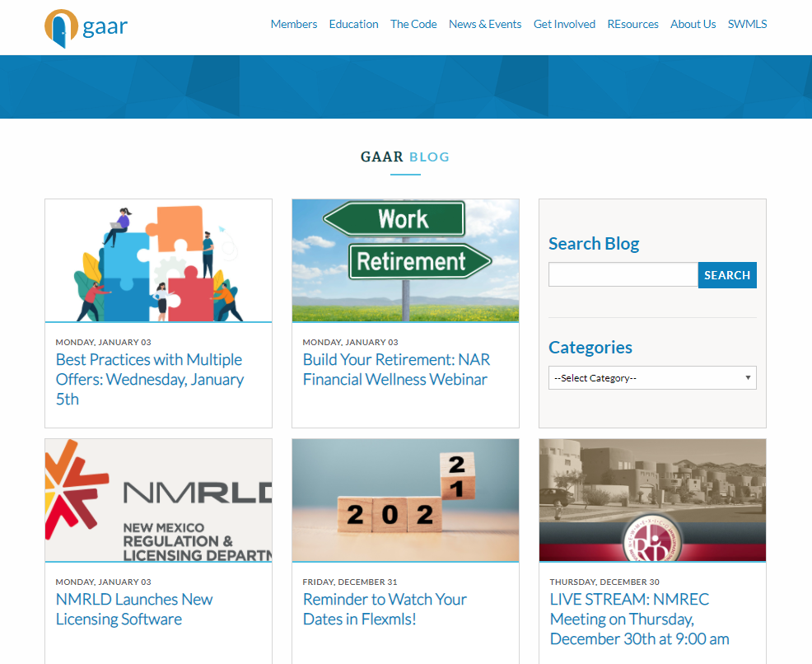Open the 2021 to 2022 blocks thumbnail
812x664 pixels.
(405, 500)
